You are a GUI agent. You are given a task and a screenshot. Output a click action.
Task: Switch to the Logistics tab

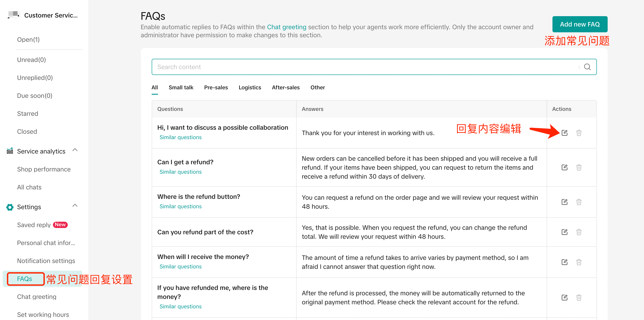(250, 88)
